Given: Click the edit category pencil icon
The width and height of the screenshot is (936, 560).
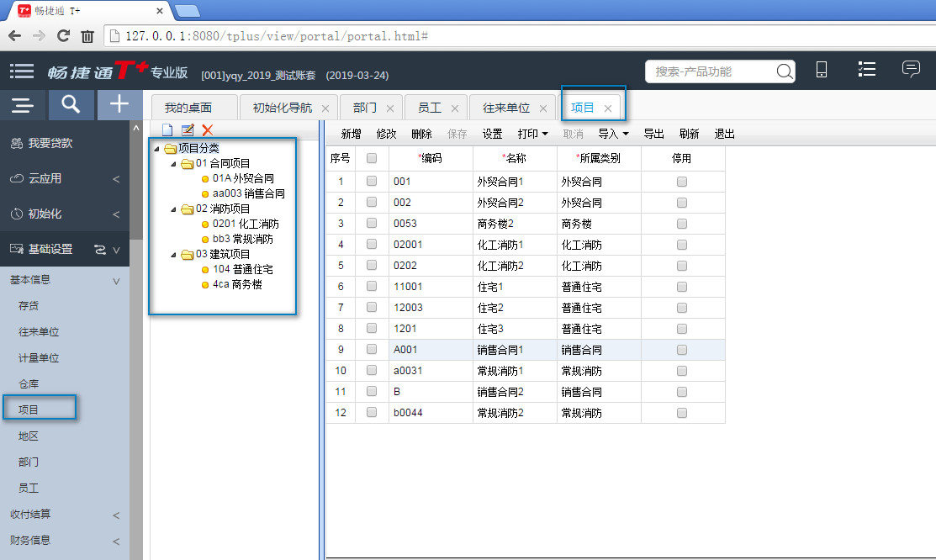Looking at the screenshot, I should click(x=188, y=130).
